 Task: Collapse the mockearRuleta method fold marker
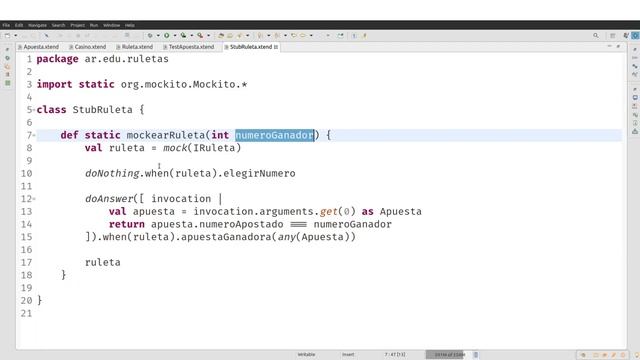[x=34, y=135]
